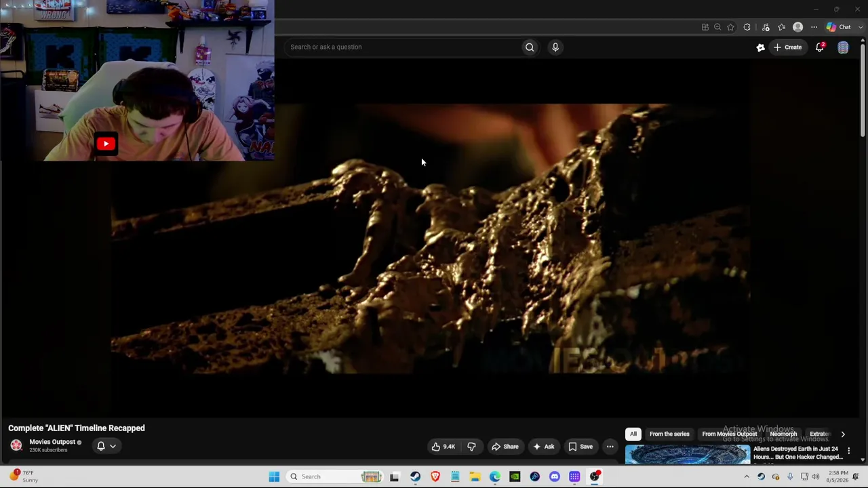
Task: Like the video showing 9.4K likes
Action: pyautogui.click(x=443, y=447)
